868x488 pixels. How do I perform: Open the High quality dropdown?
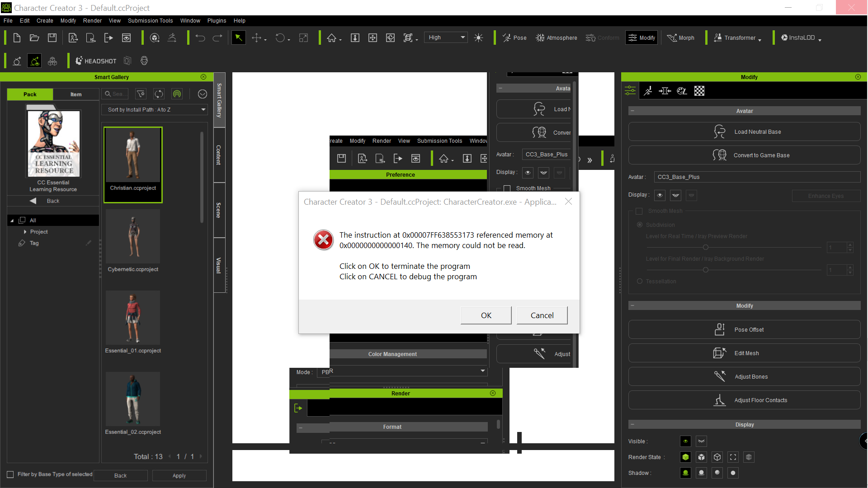(x=446, y=38)
